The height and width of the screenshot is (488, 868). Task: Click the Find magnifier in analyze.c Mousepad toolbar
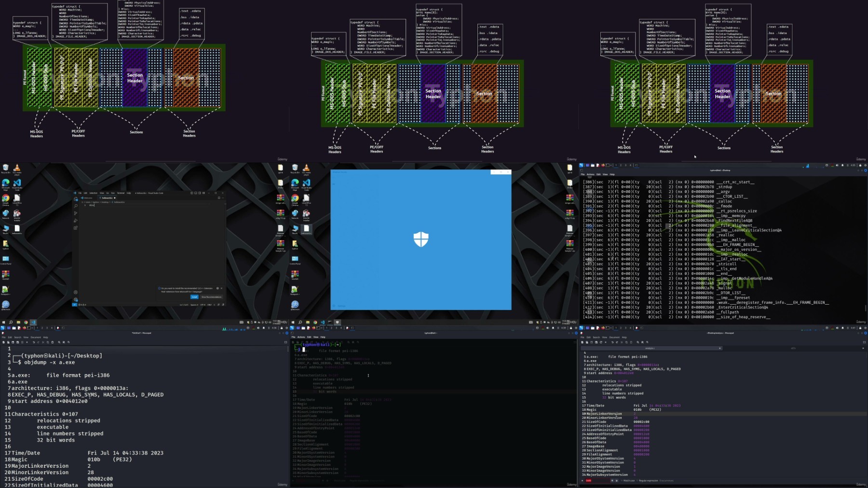[637, 342]
